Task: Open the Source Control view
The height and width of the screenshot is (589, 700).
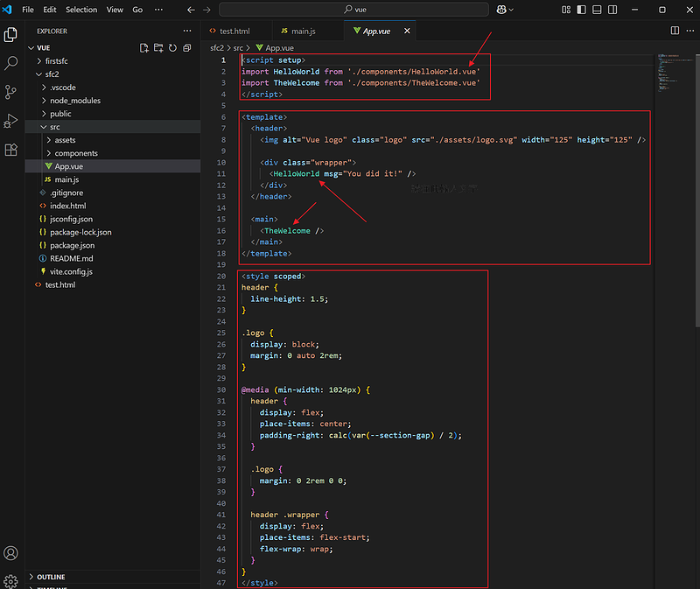Action: [x=11, y=92]
